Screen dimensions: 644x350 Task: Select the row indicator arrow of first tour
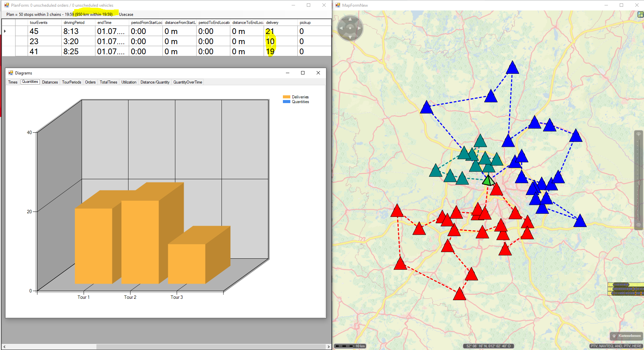coord(5,31)
